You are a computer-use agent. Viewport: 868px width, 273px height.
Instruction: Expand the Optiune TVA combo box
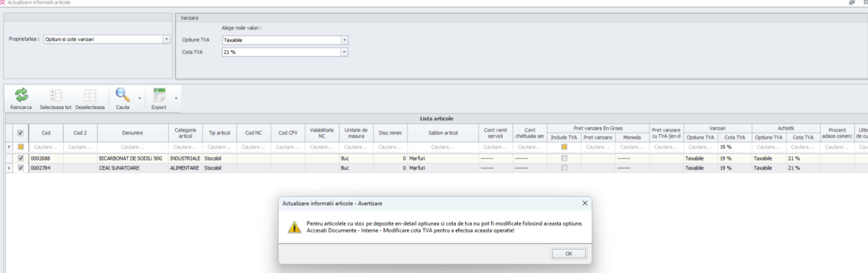tap(344, 40)
